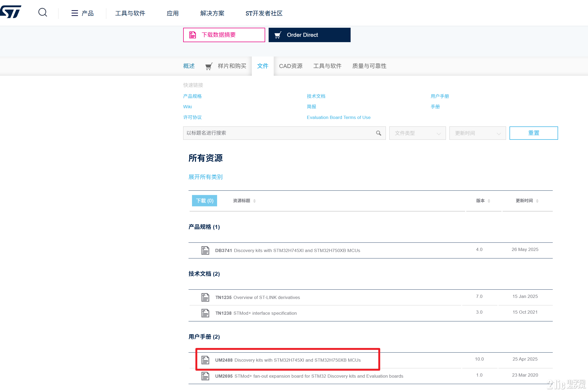
Task: Open the Wiki quick link
Action: (x=187, y=107)
